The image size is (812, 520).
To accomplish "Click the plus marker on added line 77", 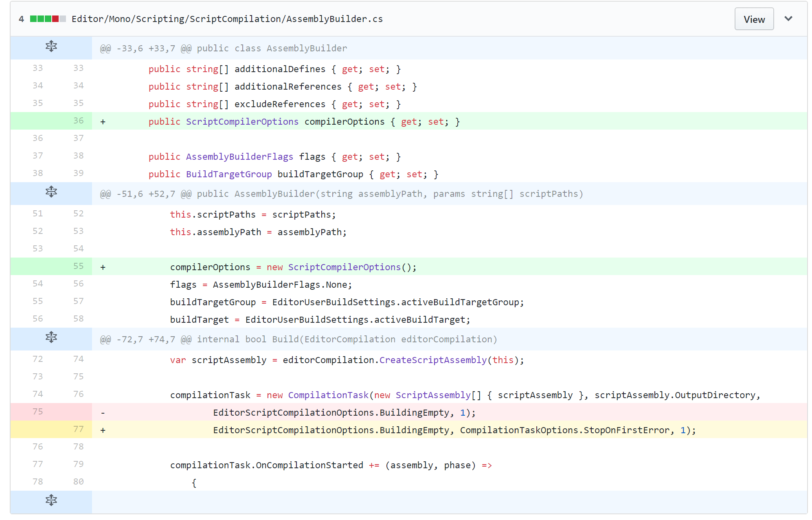I will tap(103, 430).
